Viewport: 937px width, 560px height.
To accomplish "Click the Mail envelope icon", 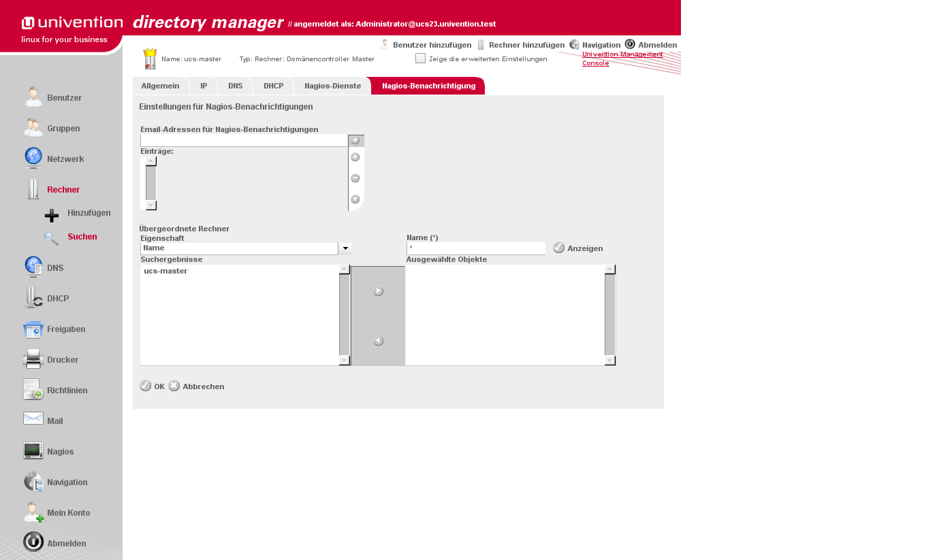I will 33,419.
